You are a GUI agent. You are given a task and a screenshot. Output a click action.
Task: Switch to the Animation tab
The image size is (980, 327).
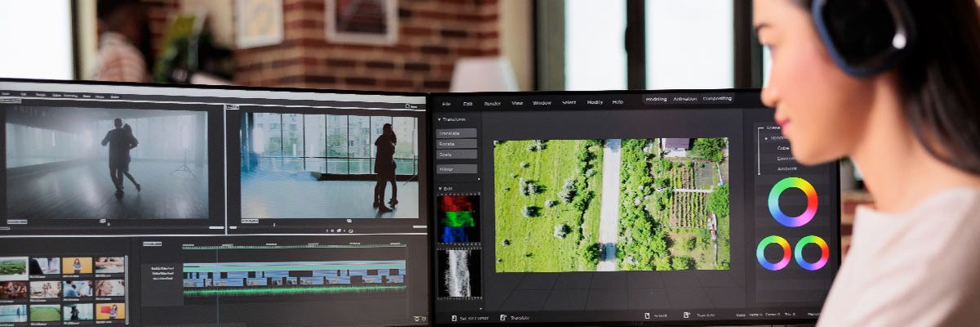[685, 99]
